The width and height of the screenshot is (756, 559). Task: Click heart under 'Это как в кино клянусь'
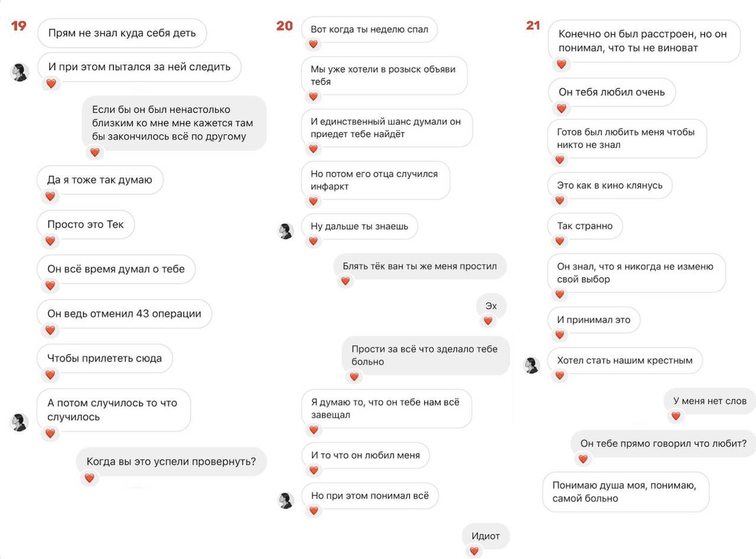561,201
